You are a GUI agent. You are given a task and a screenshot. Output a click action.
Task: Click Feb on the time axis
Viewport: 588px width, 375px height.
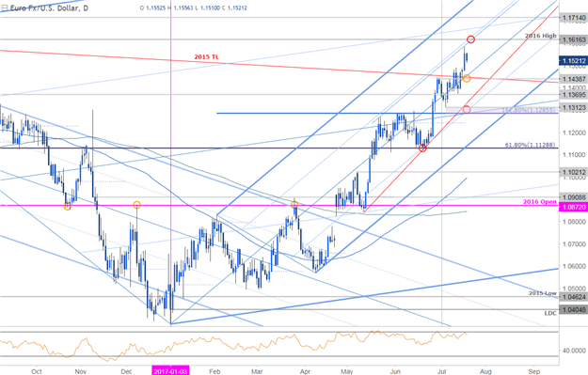(x=215, y=371)
